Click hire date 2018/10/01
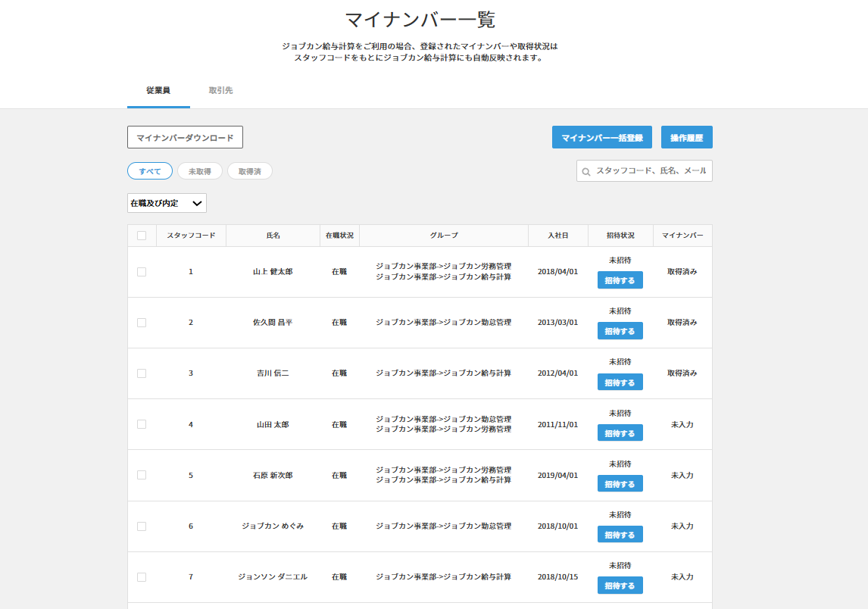The image size is (868, 609). [558, 526]
